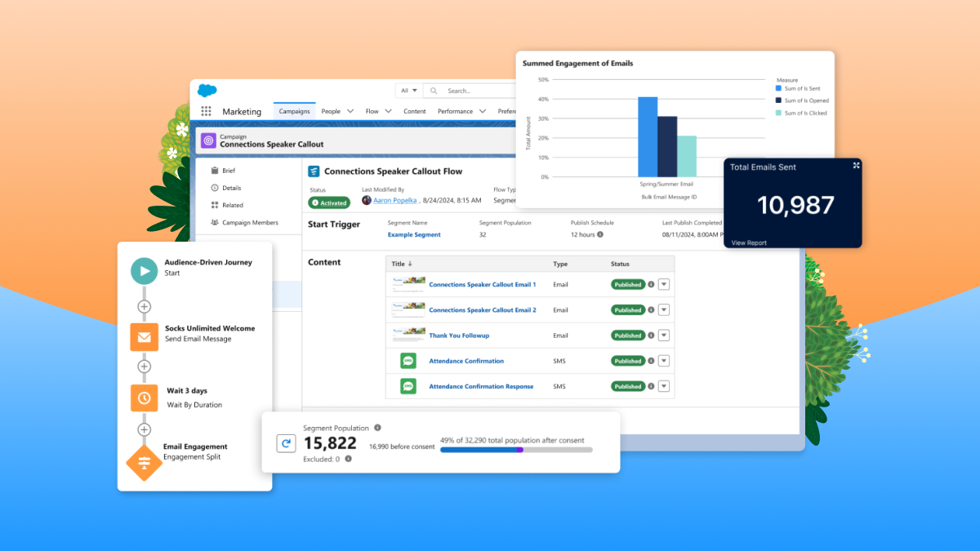Click the consent population progress bar
The height and width of the screenshot is (551, 980).
(x=515, y=449)
